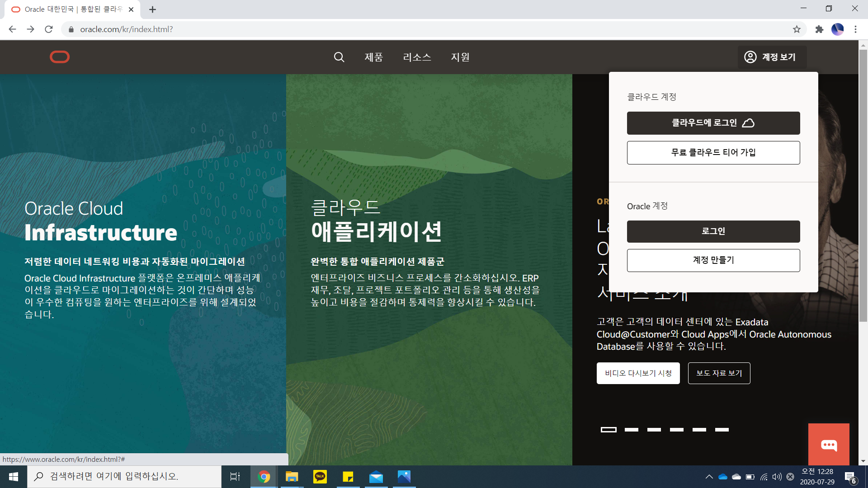Click 저렴한 데이터 네트워킹 subheading text
868x488 pixels.
click(x=135, y=262)
